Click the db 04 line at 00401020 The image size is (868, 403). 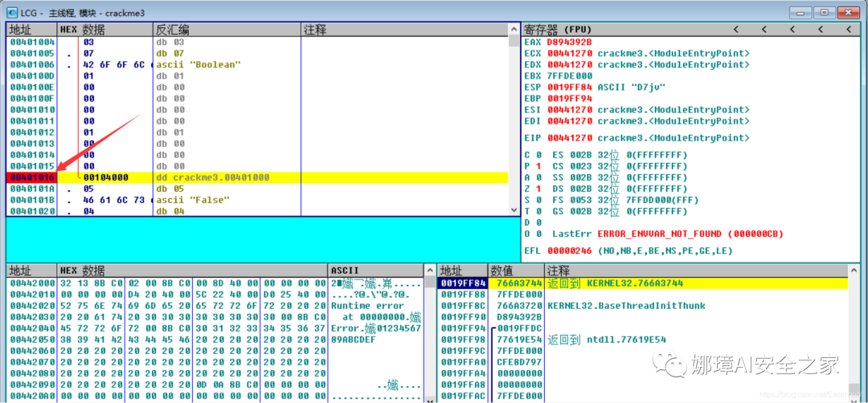point(257,210)
